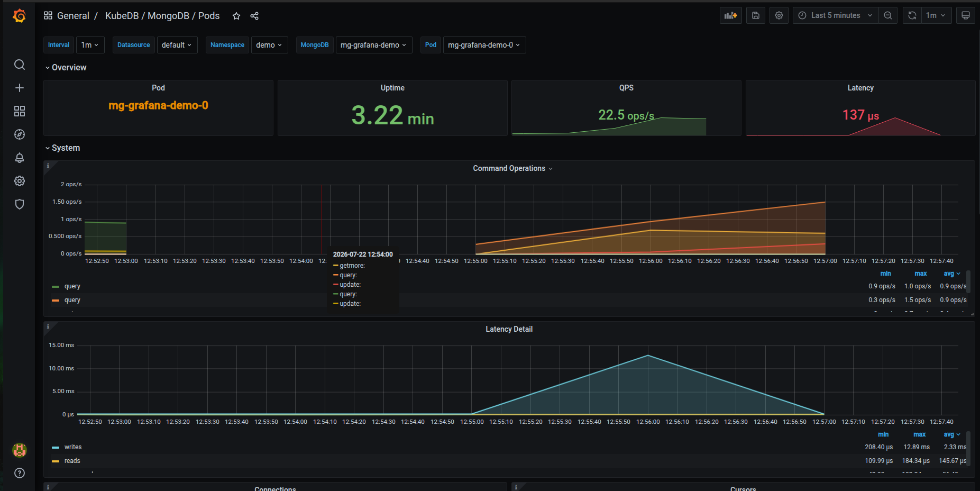Open the Grafana home logo
Screen dimensions: 980x491
point(20,16)
